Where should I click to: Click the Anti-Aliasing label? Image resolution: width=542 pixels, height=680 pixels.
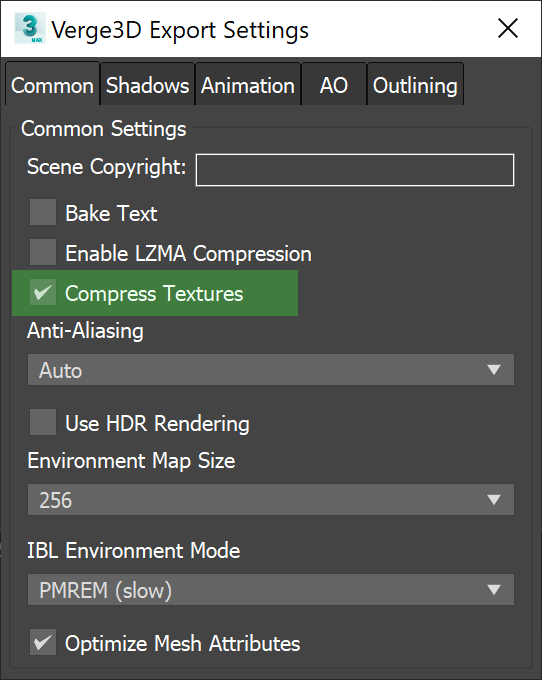coord(85,331)
